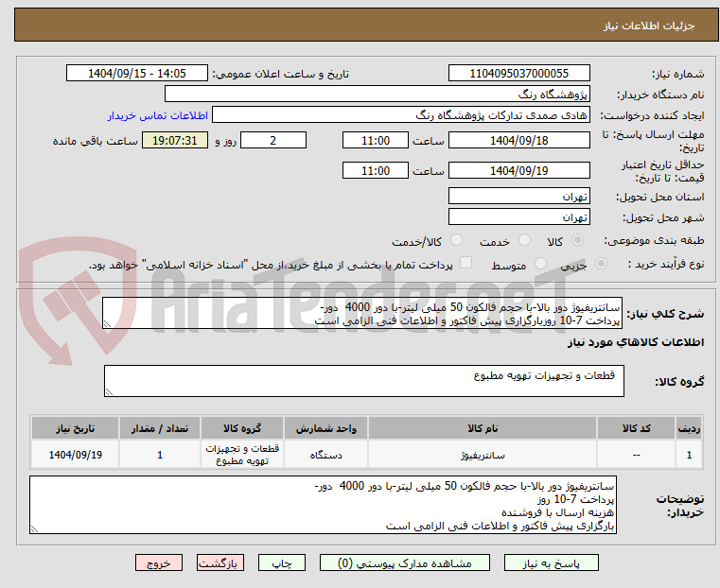Click the شهر محل تحویل field
This screenshot has width=720, height=588.
click(x=518, y=216)
